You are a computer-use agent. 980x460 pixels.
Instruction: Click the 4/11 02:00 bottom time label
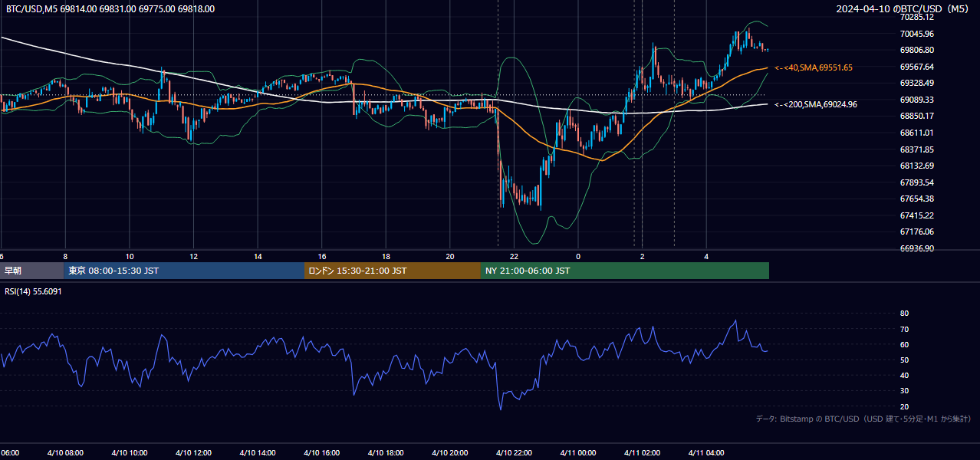pyautogui.click(x=642, y=453)
